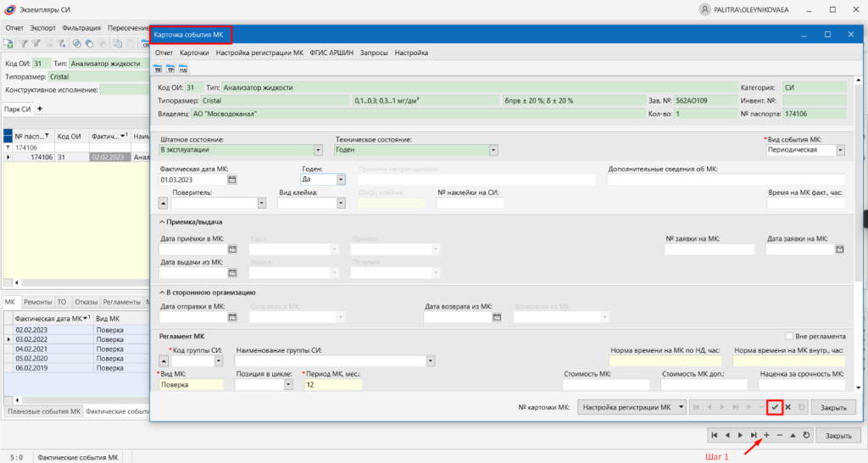The image size is (868, 463).
Task: Click the copy pages toolbar icon
Action: pyautogui.click(x=117, y=44)
